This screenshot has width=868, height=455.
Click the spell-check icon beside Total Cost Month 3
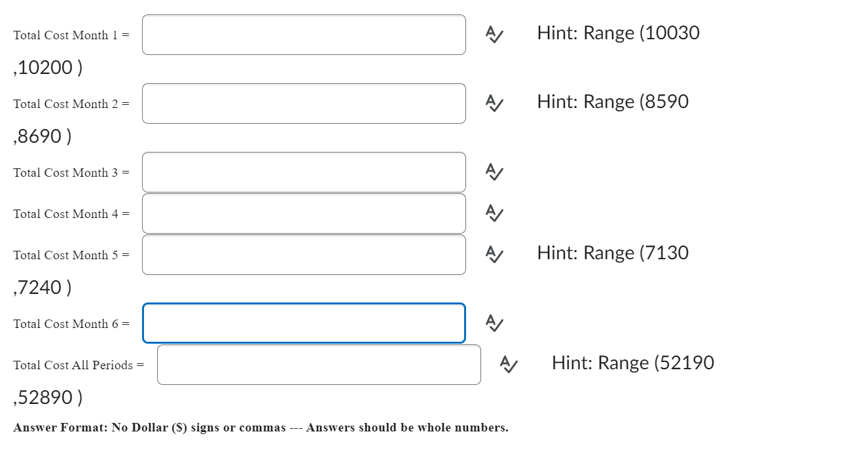click(494, 172)
